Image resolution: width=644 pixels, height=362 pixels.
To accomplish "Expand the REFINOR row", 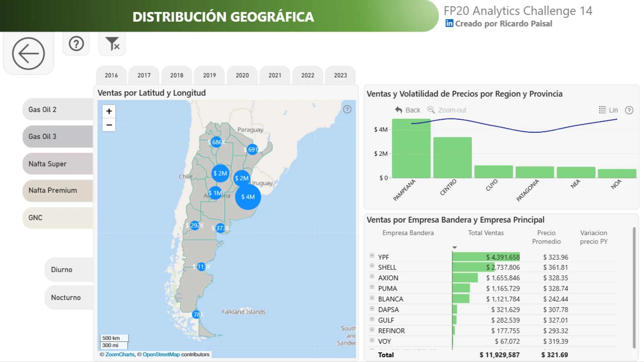I will (x=372, y=329).
